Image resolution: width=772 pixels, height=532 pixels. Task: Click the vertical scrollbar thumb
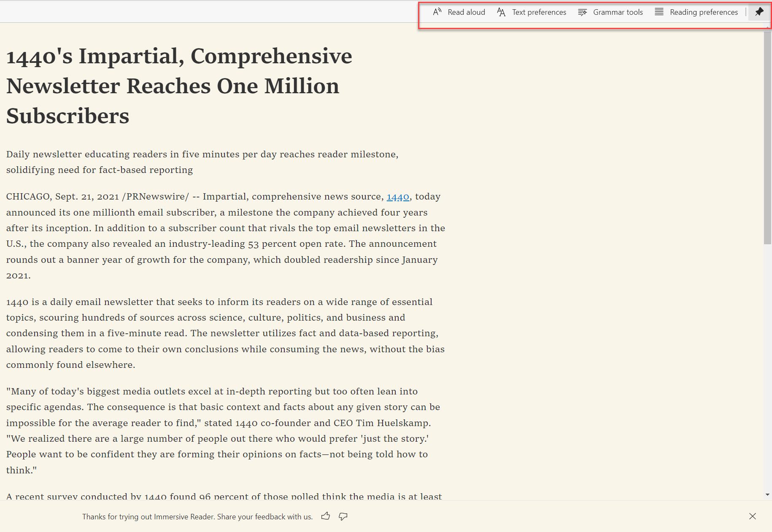(767, 137)
